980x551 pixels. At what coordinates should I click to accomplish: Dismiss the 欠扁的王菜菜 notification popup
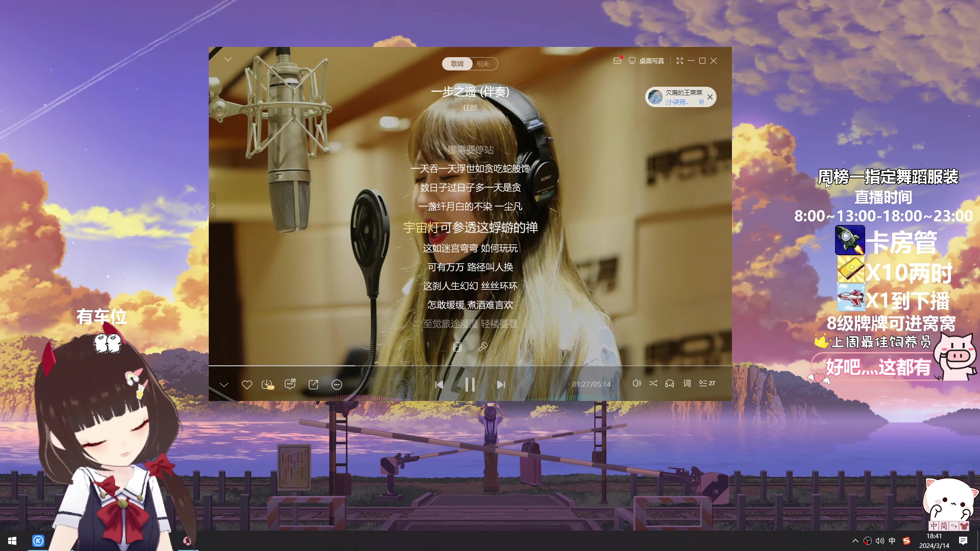pos(710,97)
